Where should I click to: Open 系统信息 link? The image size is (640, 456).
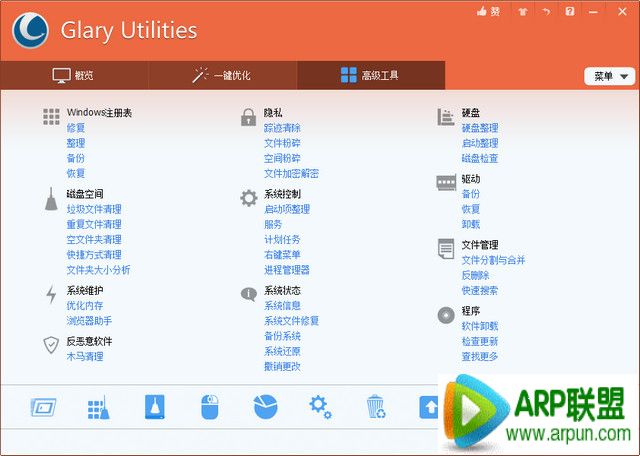click(x=282, y=305)
